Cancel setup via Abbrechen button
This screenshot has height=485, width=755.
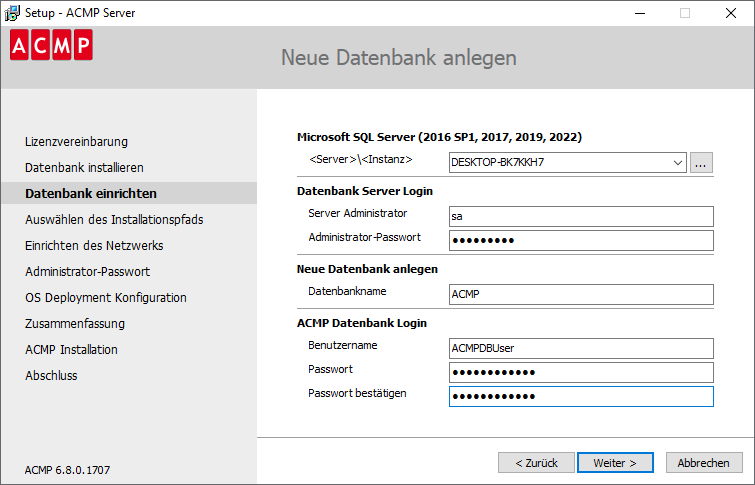coord(704,463)
